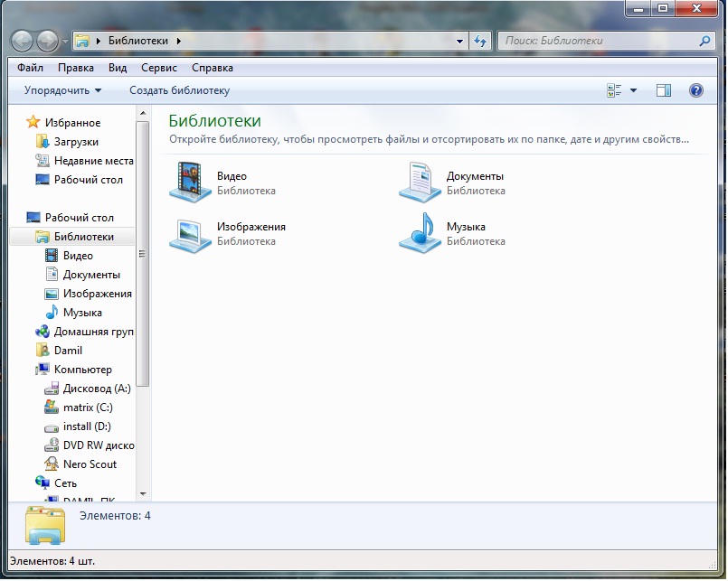
Task: Toggle the preview pane
Action: click(x=664, y=90)
